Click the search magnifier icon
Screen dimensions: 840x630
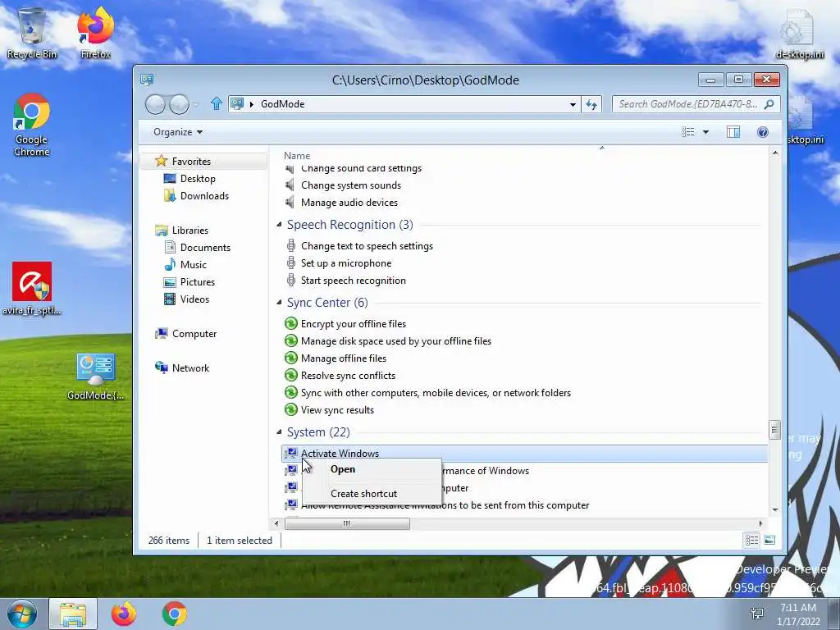769,104
